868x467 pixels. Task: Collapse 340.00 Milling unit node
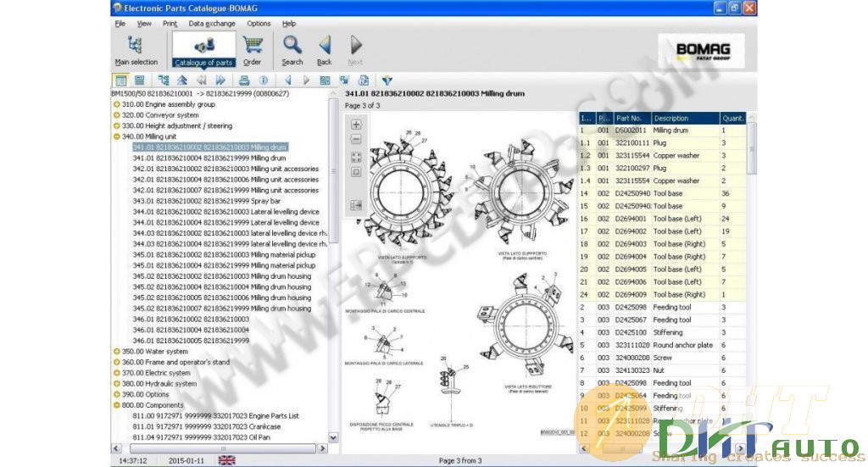(117, 136)
